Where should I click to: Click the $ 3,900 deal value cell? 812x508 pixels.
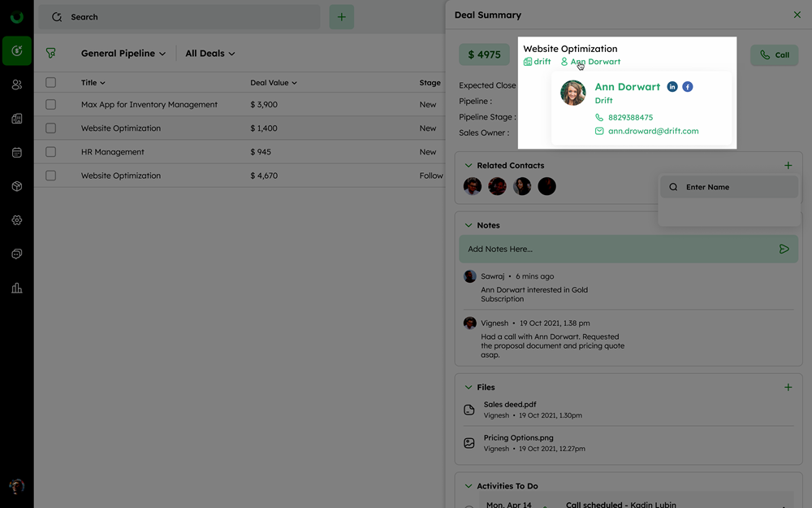pos(264,105)
